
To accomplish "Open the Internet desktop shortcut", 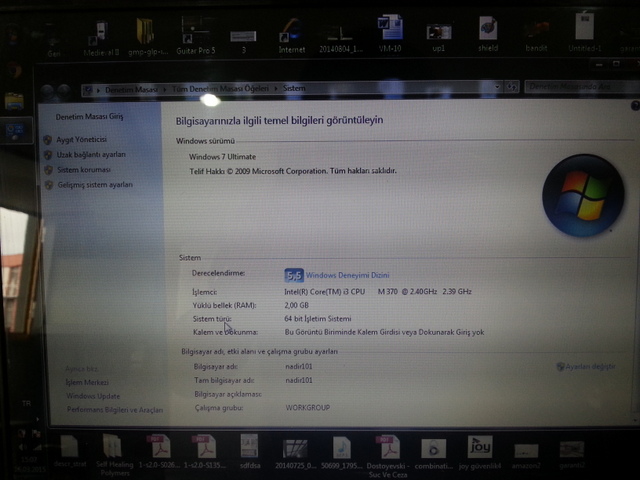I will pyautogui.click(x=291, y=35).
